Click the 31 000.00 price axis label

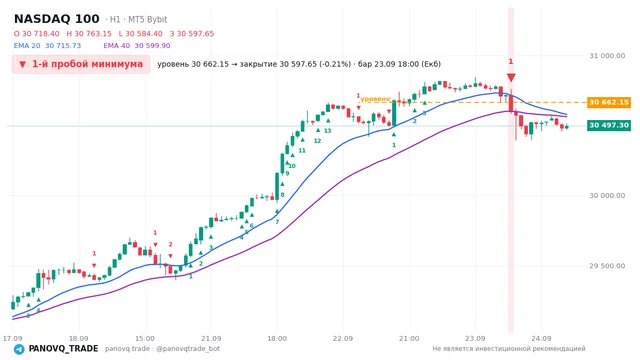pos(607,56)
